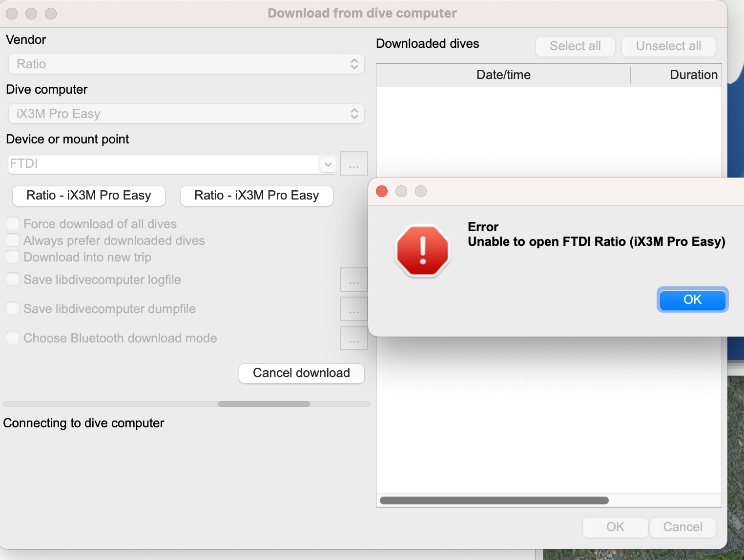Click OK in the Error dialog
Screen dimensions: 744x560
pyautogui.click(x=692, y=300)
